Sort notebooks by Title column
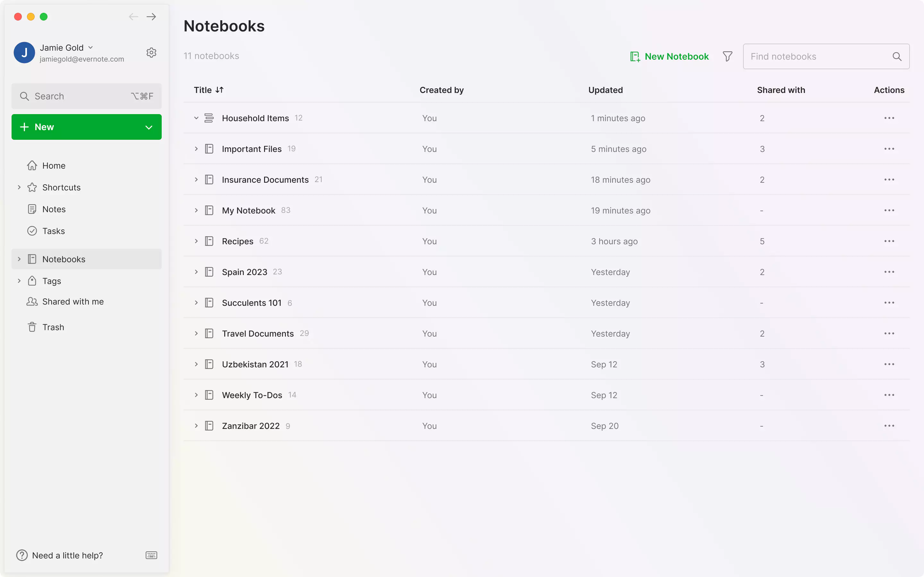Image resolution: width=924 pixels, height=577 pixels. coord(209,90)
